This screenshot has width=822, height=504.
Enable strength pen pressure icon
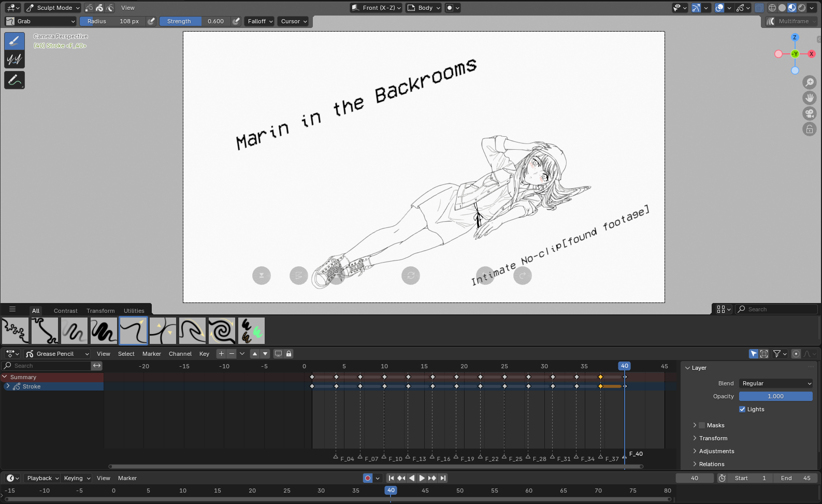point(236,21)
